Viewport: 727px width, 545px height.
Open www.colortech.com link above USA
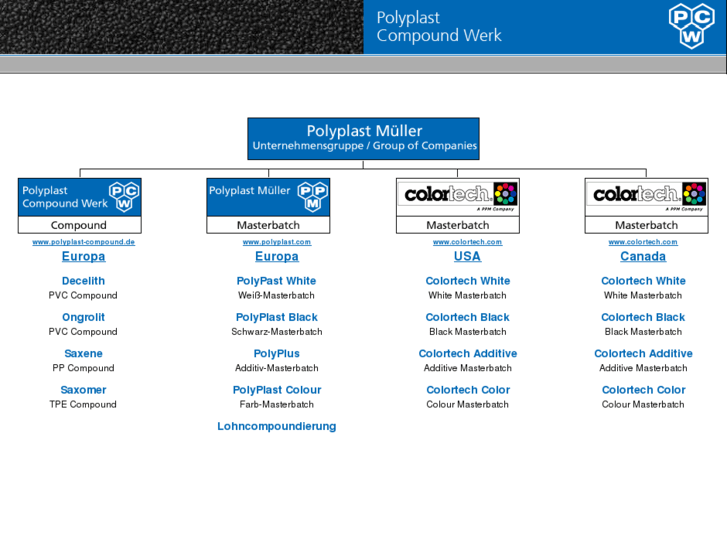[467, 242]
